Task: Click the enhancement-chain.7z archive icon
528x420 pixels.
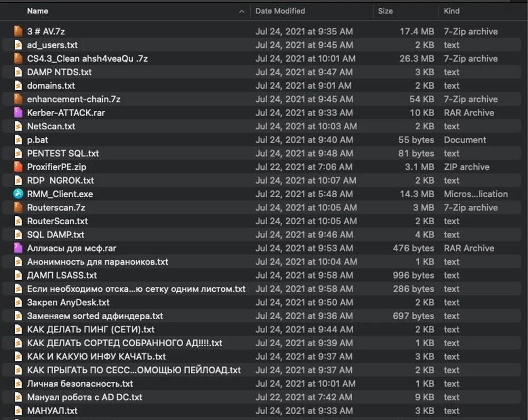Action: [18, 99]
